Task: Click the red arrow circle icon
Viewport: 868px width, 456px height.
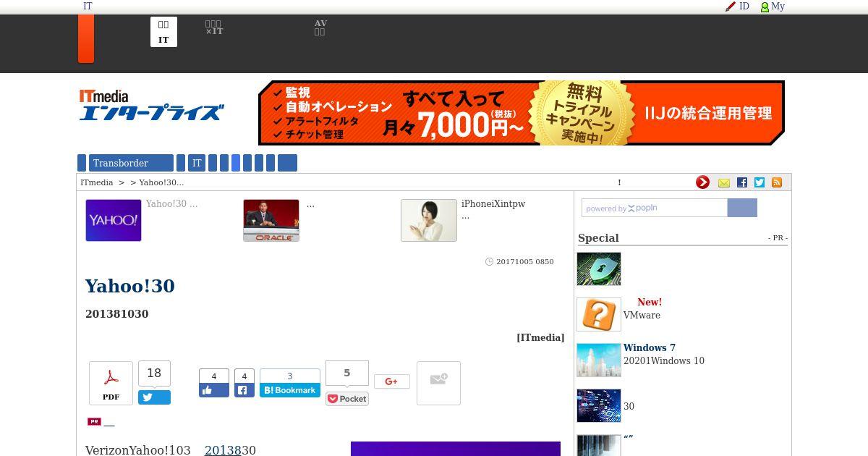Action: pos(702,182)
